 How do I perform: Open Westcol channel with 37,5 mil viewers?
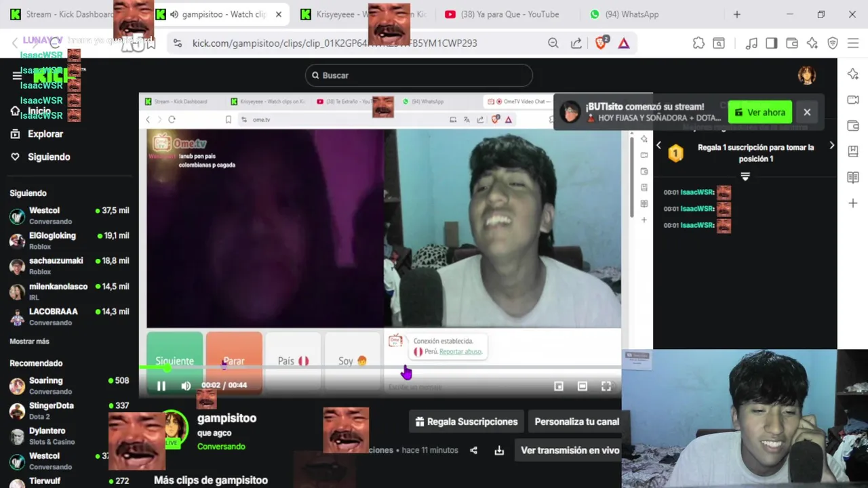[68, 216]
